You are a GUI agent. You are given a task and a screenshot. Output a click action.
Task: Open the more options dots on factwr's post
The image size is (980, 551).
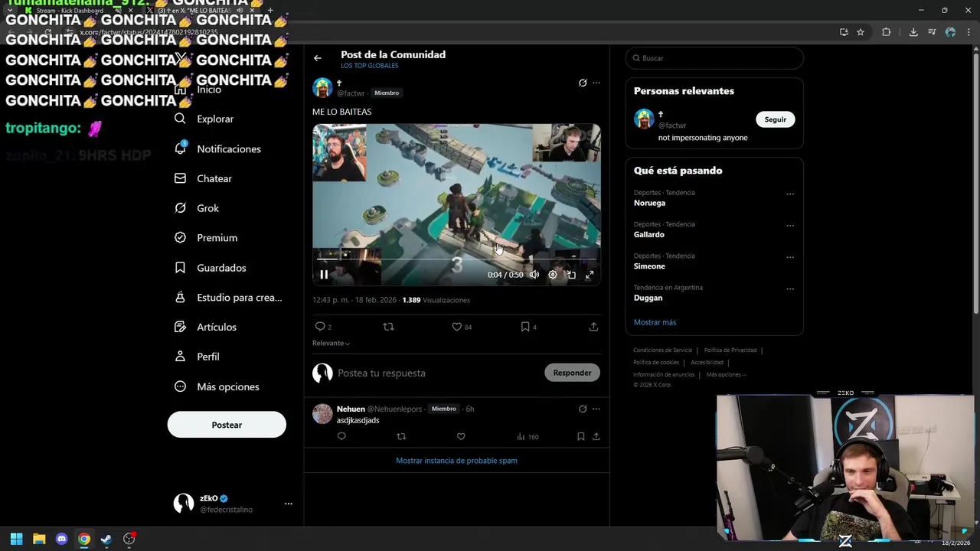tap(596, 83)
